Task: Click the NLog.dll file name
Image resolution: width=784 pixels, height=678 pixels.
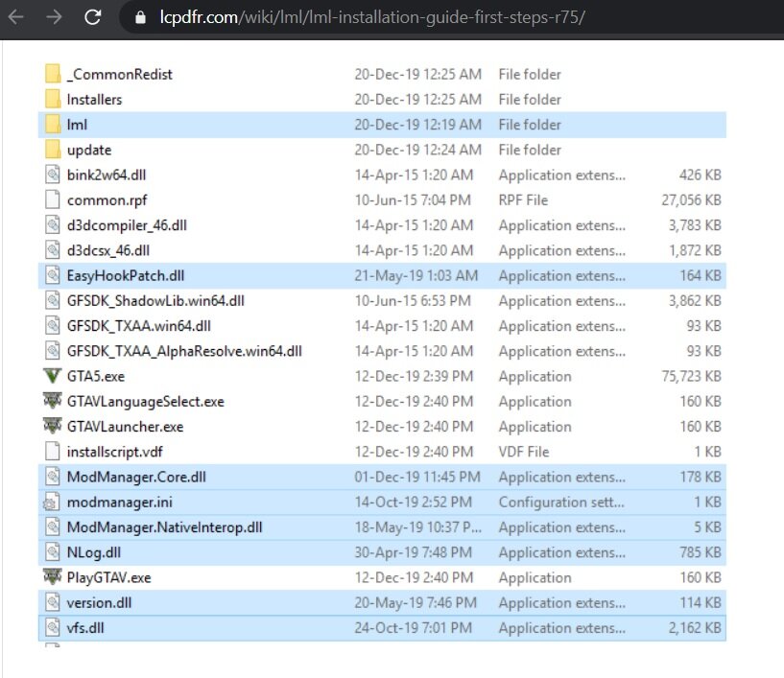Action: (x=93, y=552)
